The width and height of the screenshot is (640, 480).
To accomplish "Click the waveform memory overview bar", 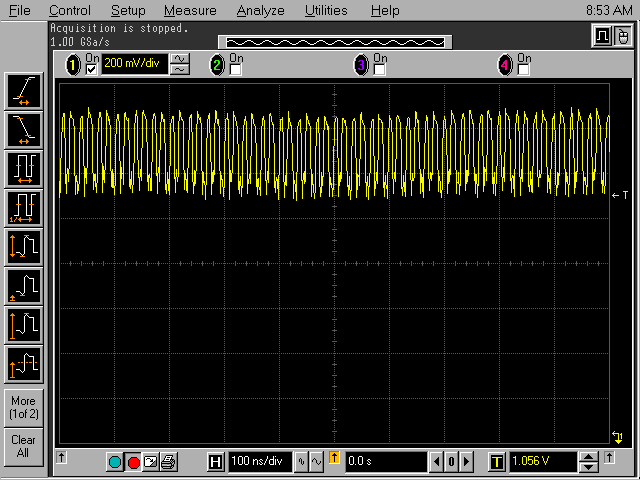I will point(335,41).
